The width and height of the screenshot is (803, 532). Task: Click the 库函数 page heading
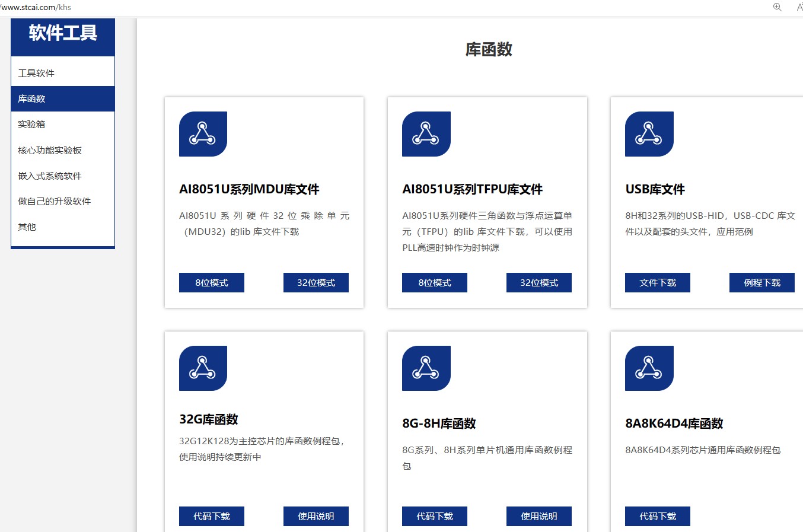click(x=489, y=49)
